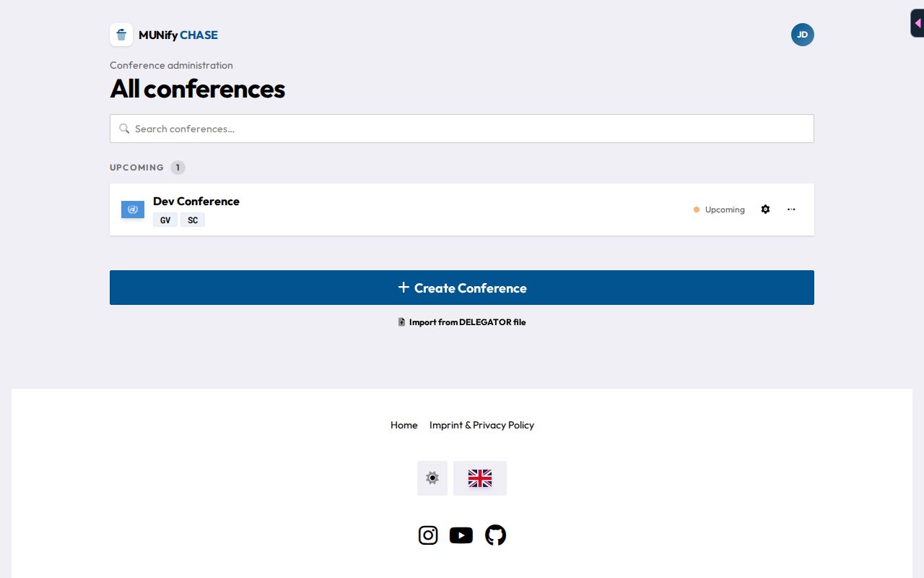Open the Dev Conference title
This screenshot has height=578, width=924.
[x=196, y=201]
